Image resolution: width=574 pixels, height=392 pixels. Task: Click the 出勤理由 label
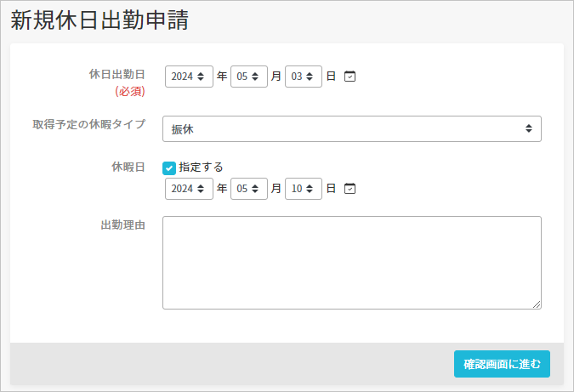point(123,224)
